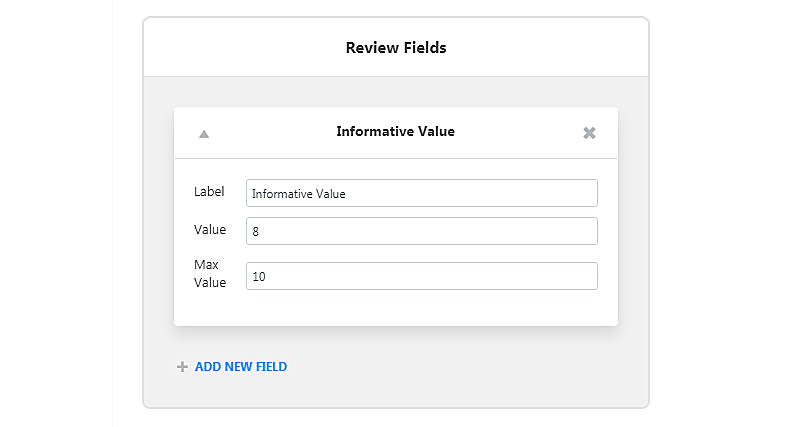Screen dimensions: 800x427
Task: Click the white card header strip around the title
Action: 396,133
